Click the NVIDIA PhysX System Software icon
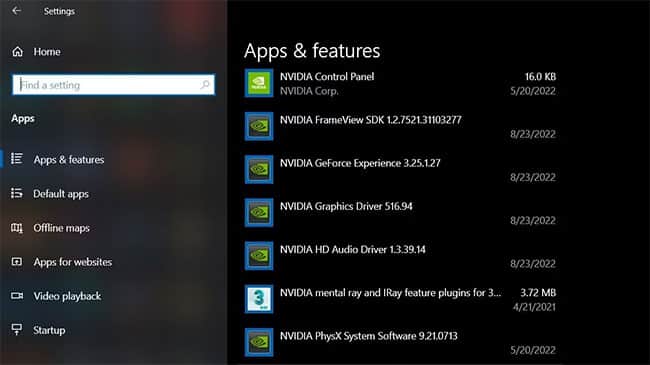Viewport: 650px width, 365px height. coord(259,342)
